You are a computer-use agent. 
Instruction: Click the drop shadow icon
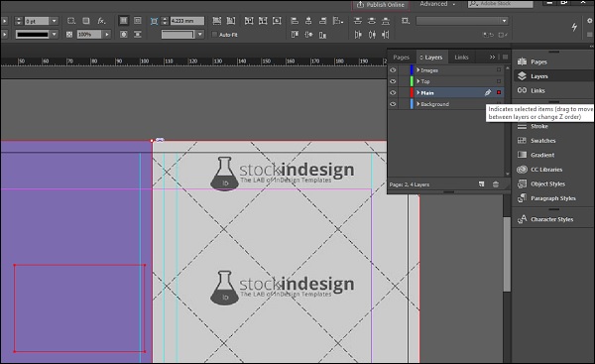[86, 21]
